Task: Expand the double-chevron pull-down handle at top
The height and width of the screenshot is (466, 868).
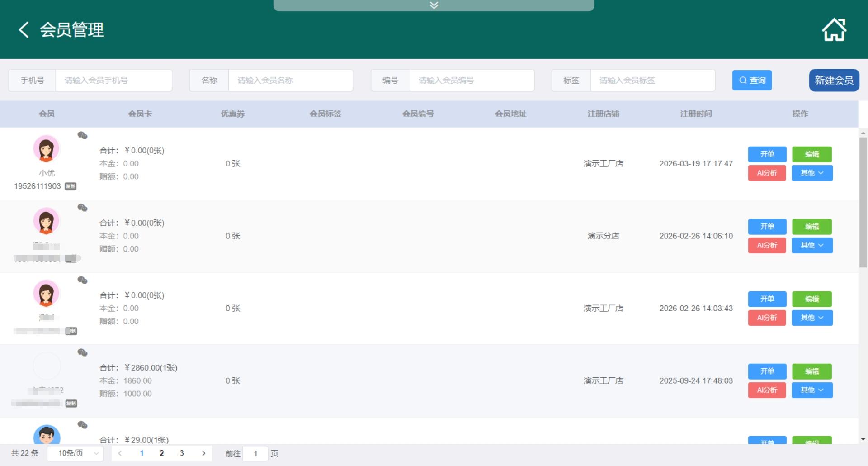Action: click(x=434, y=5)
